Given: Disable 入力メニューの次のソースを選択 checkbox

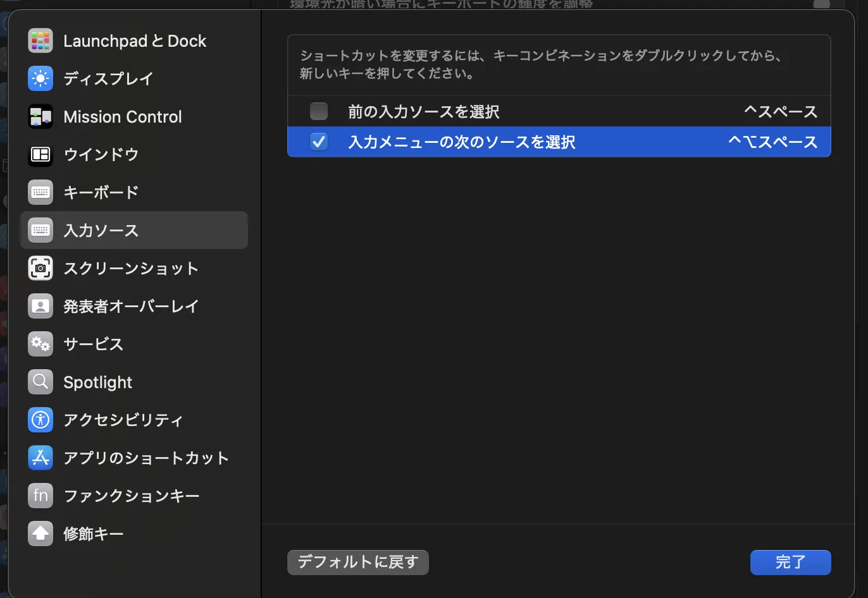Looking at the screenshot, I should 319,142.
